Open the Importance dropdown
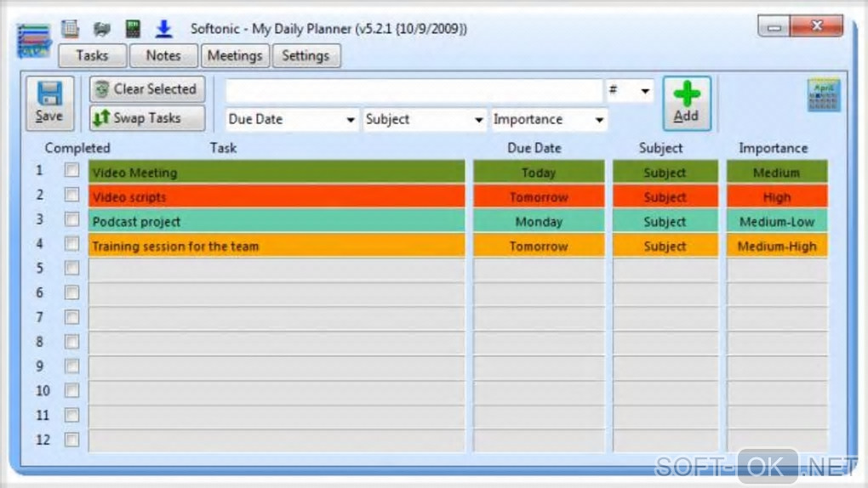Screen dimensions: 868x488 549,120
